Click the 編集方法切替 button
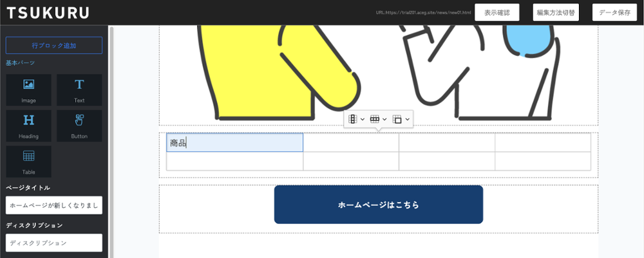Screen dimensions: 644x258 tap(555, 12)
